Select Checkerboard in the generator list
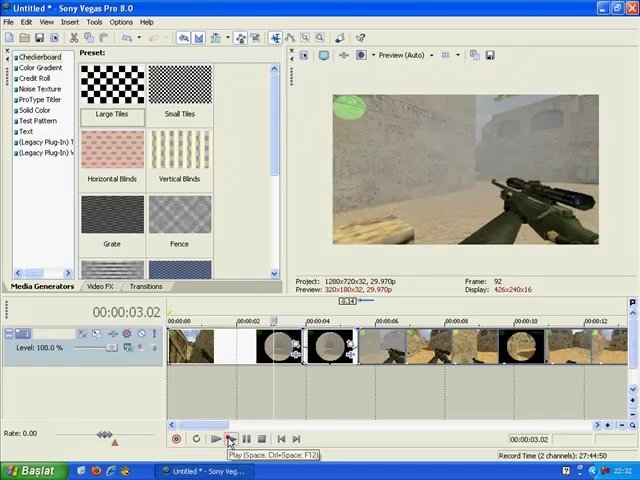 pyautogui.click(x=40, y=57)
